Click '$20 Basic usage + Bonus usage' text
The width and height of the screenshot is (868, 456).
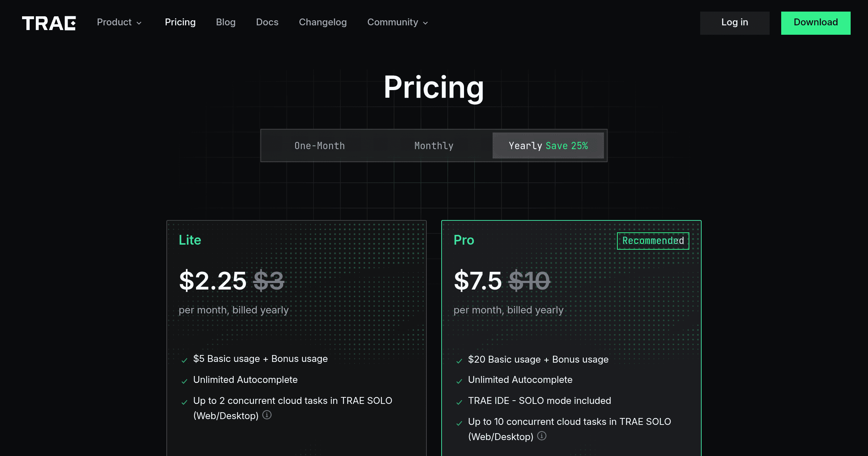click(x=538, y=359)
